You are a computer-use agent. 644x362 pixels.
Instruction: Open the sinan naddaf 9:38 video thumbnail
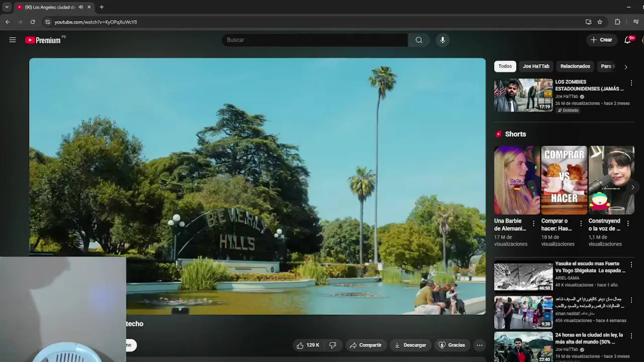click(523, 312)
